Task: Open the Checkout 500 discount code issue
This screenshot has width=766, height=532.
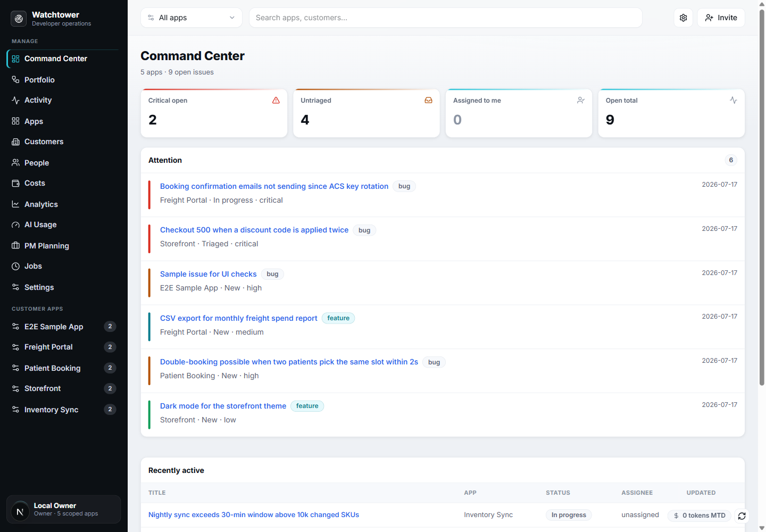Action: point(254,230)
